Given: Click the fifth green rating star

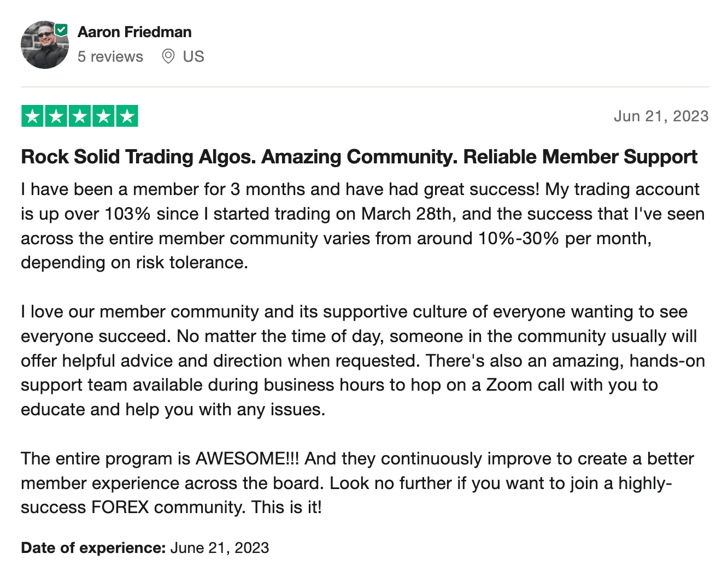Looking at the screenshot, I should 127,116.
